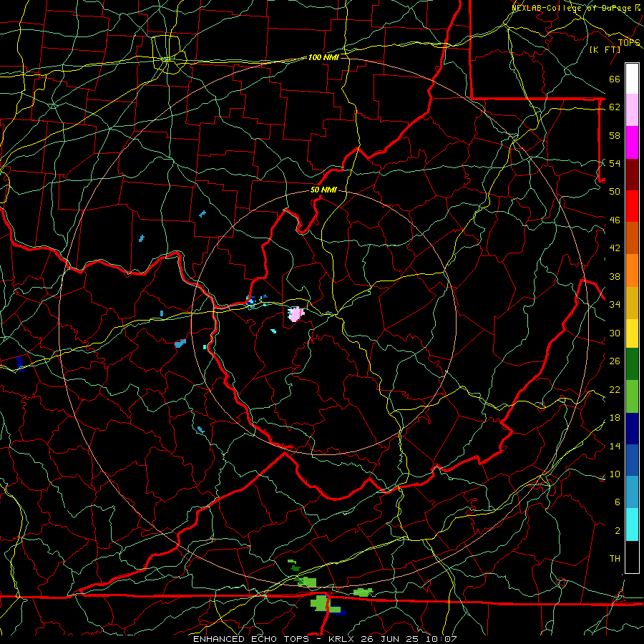The width and height of the screenshot is (644, 644).
Task: Click the "22" legend value
Action: 615,389
